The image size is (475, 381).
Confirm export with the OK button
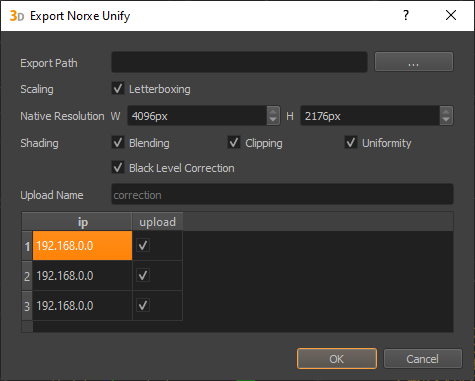click(x=337, y=359)
